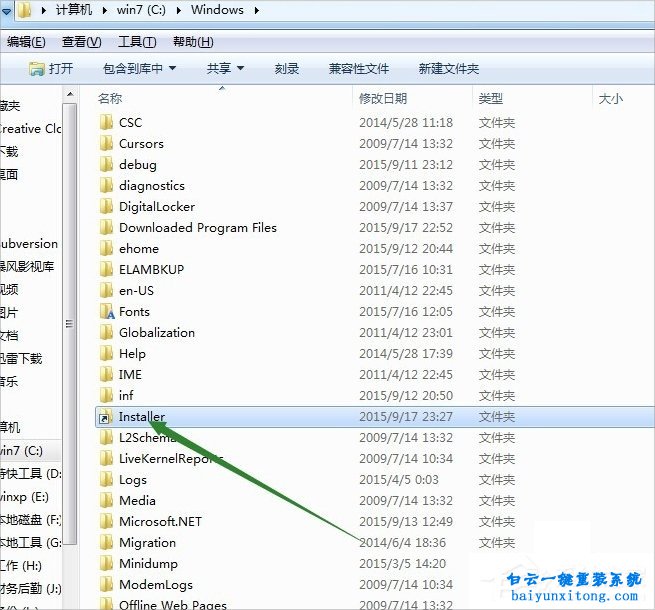This screenshot has height=610, width=655.
Task: Select Downloaded Program Files folder icon
Action: coord(106,227)
